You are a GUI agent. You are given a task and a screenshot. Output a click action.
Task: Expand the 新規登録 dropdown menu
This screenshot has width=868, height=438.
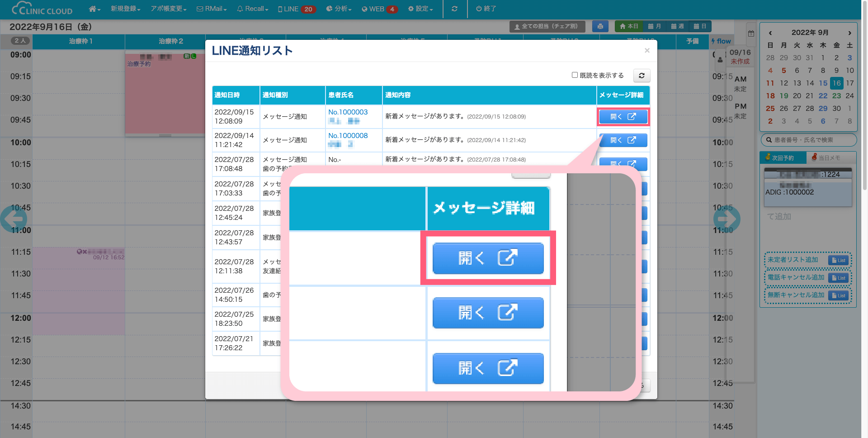(x=125, y=9)
